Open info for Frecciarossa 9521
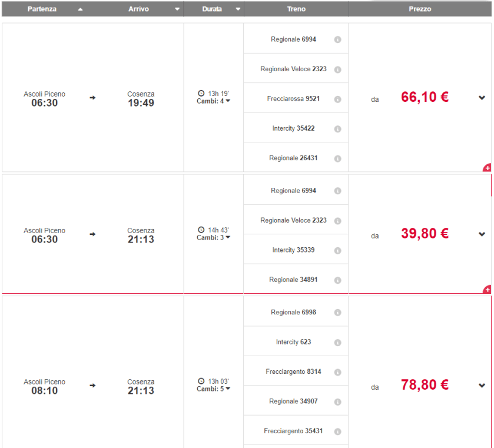 [337, 99]
